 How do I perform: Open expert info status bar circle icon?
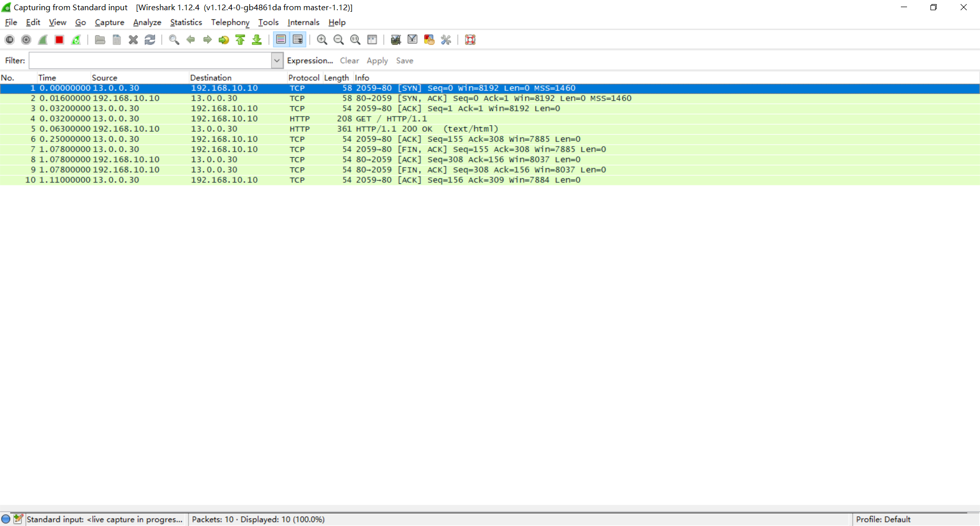6,519
